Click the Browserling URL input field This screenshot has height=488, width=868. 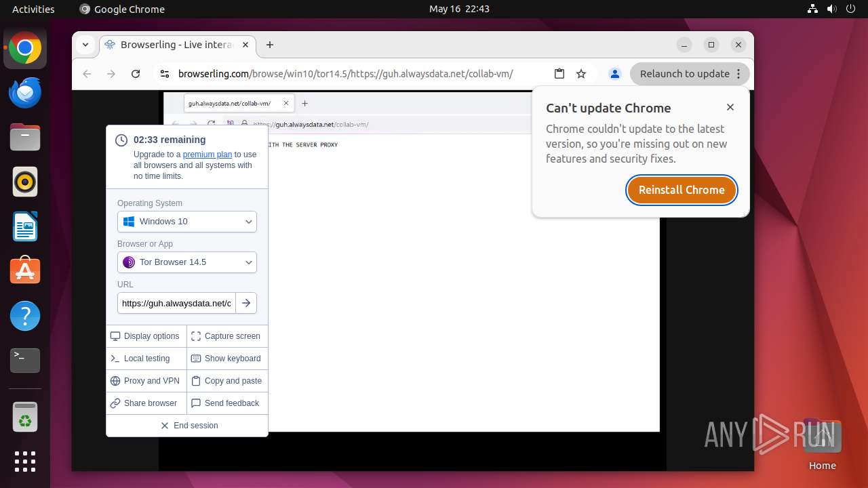coord(176,303)
